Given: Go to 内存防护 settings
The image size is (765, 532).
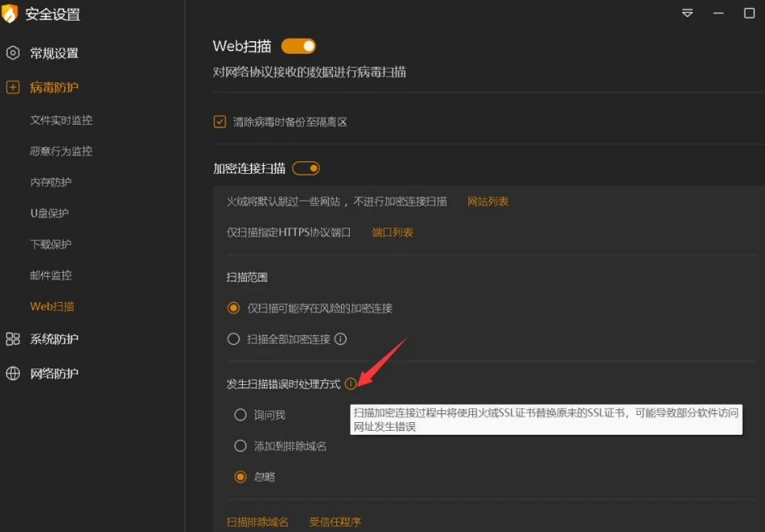Looking at the screenshot, I should [51, 182].
